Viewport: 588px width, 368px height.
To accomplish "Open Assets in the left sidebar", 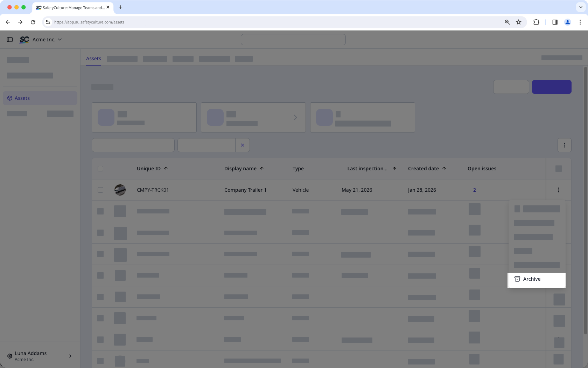I will (40, 98).
